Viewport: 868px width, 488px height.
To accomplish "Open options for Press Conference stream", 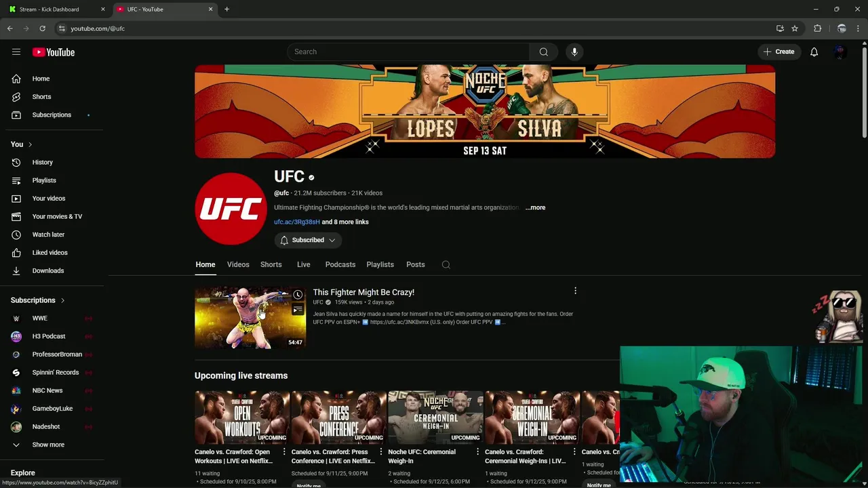I will click(x=381, y=451).
